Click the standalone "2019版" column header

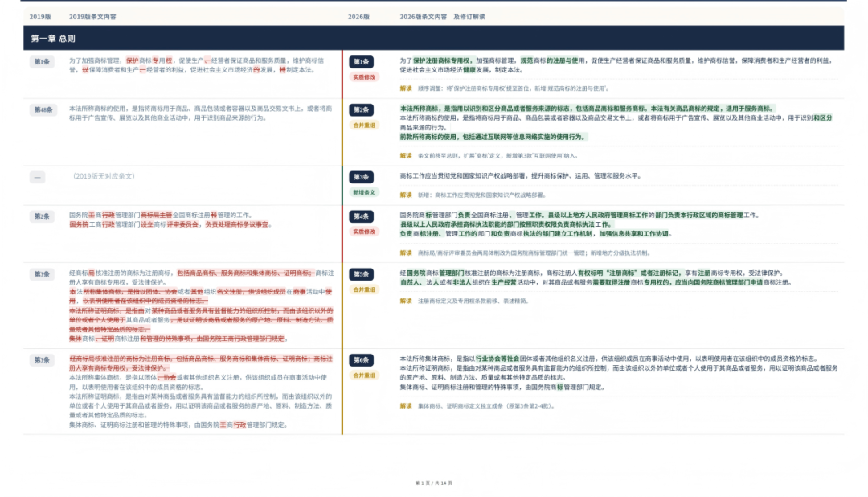tap(40, 17)
